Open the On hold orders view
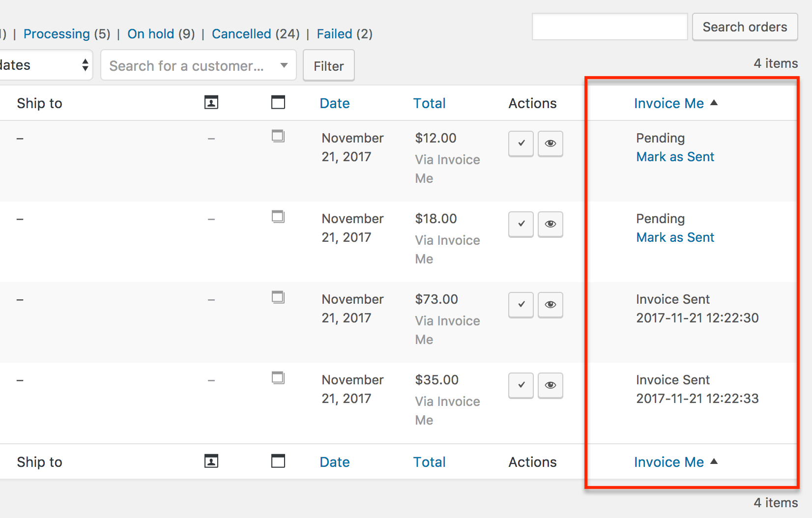The image size is (812, 518). (150, 34)
